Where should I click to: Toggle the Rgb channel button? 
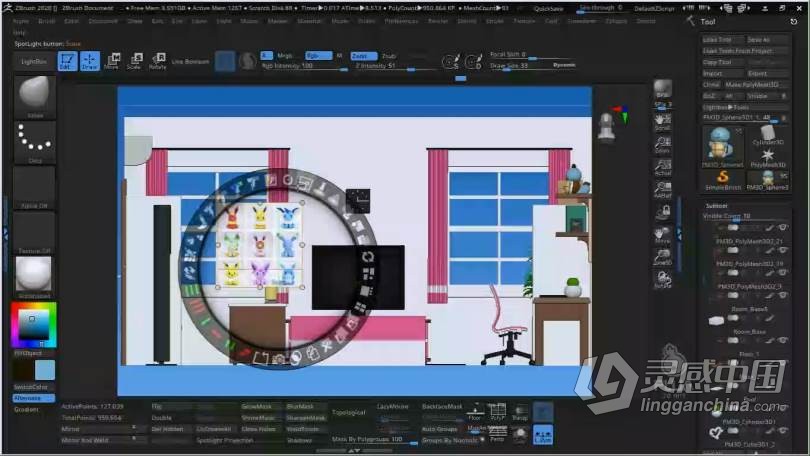318,56
